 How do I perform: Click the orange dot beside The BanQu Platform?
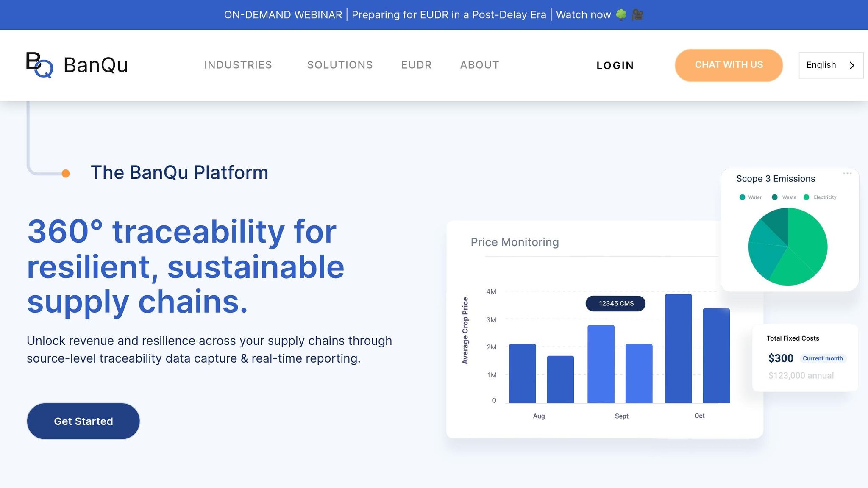point(66,173)
